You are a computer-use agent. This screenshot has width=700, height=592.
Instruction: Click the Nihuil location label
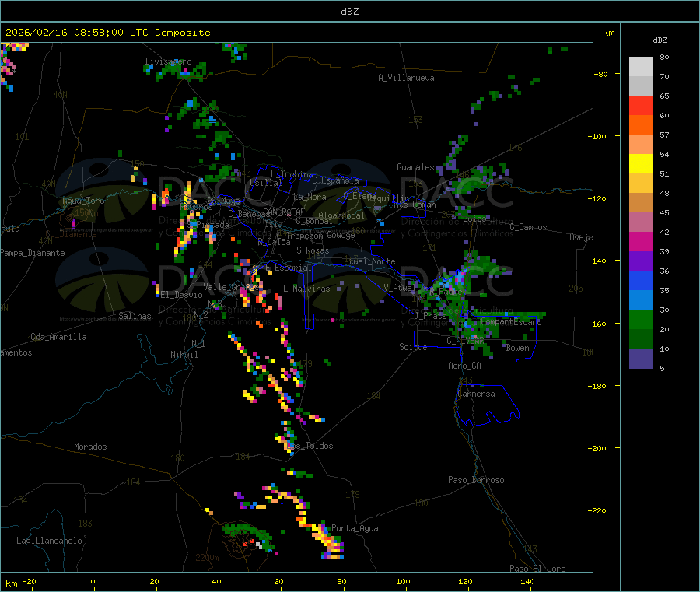coord(184,355)
